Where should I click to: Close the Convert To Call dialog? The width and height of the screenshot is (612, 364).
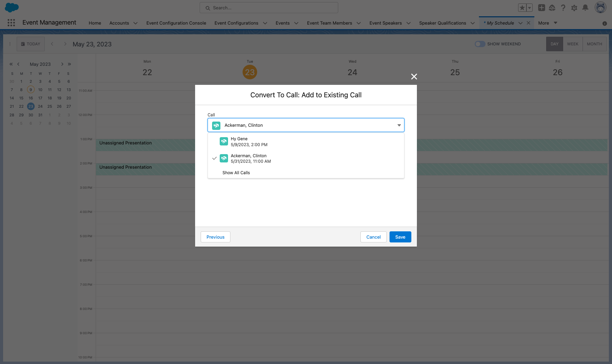pyautogui.click(x=414, y=77)
